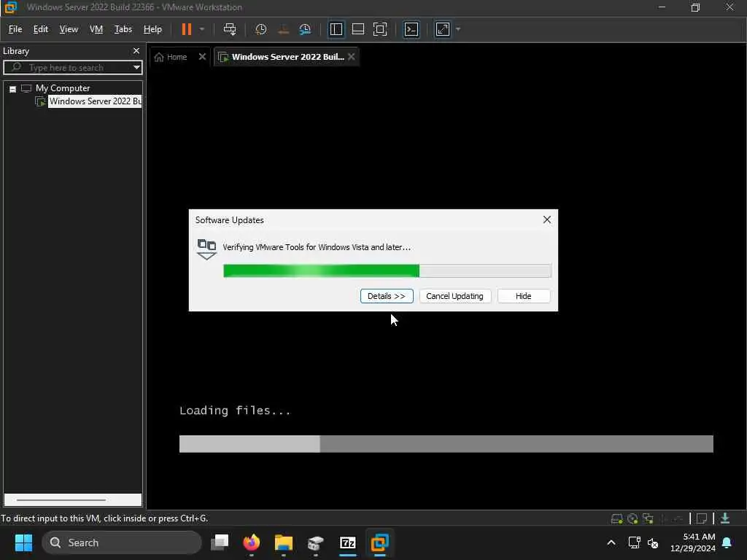Open the notification bell icon
Viewport: 747px width, 560px height.
(x=727, y=542)
